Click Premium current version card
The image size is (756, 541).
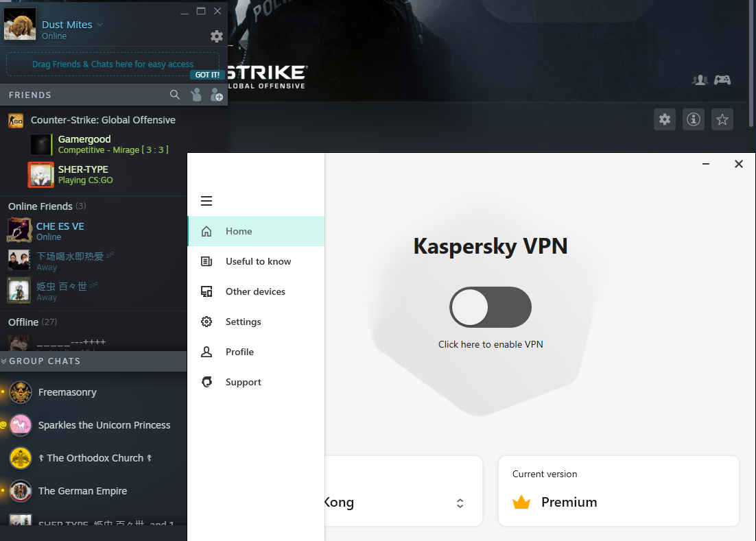coord(619,491)
